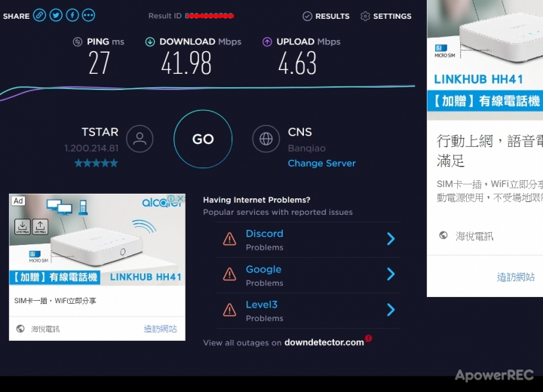The image size is (543, 392).
Task: Open Google problems entry
Action: (309, 275)
